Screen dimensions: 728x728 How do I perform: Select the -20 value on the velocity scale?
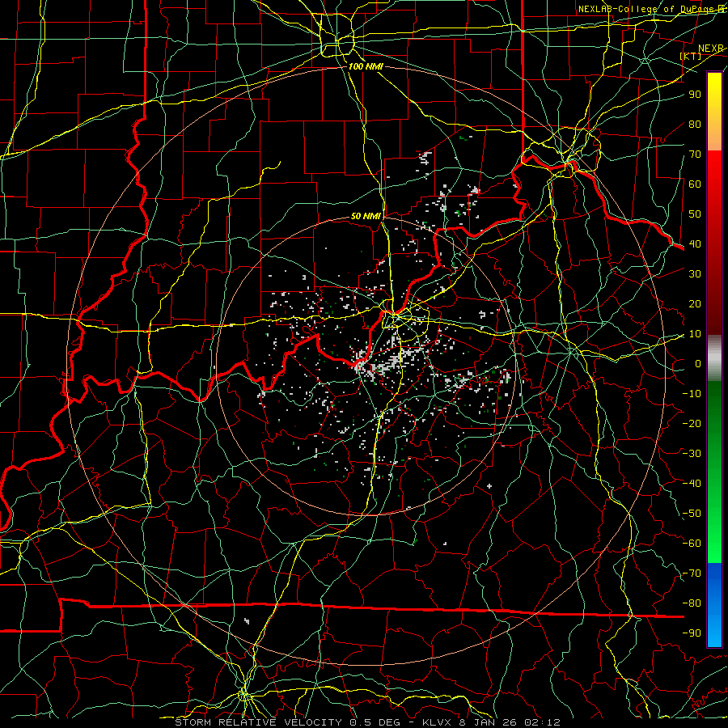coord(692,423)
